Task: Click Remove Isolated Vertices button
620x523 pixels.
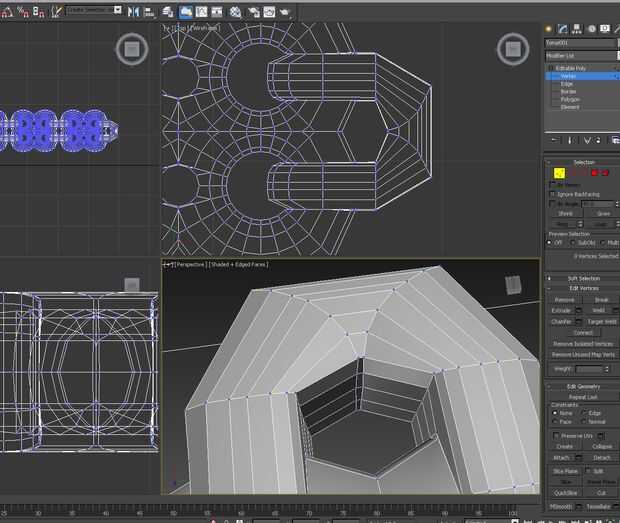Action: coord(583,343)
